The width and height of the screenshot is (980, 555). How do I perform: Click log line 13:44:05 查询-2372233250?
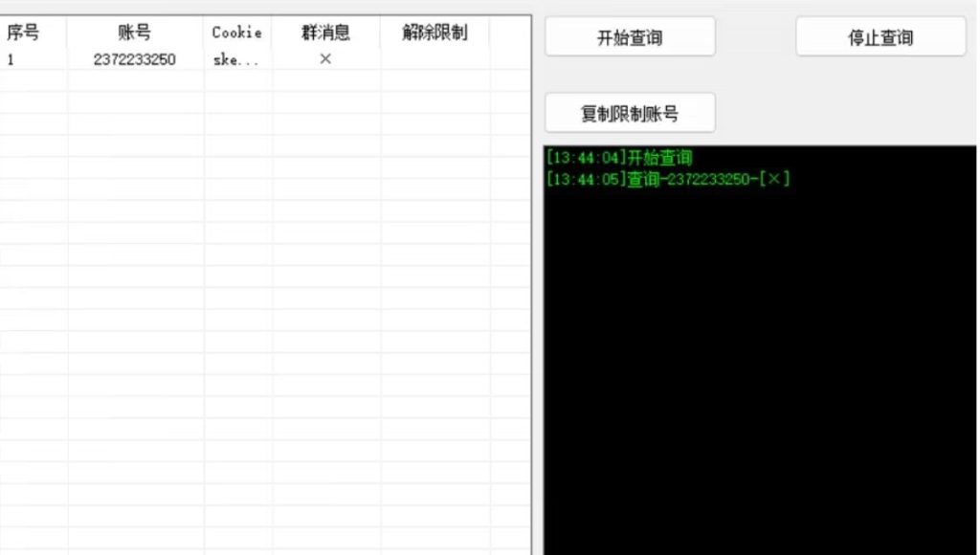coord(667,179)
